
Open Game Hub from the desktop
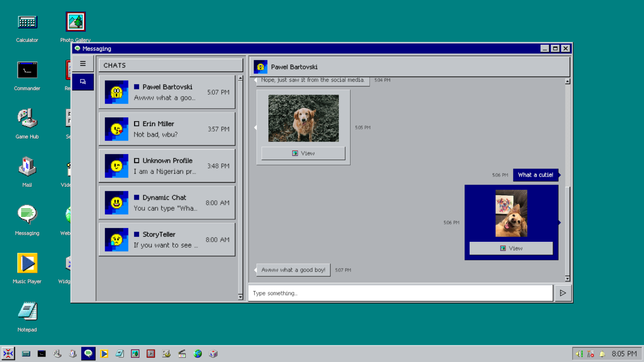[x=27, y=122]
